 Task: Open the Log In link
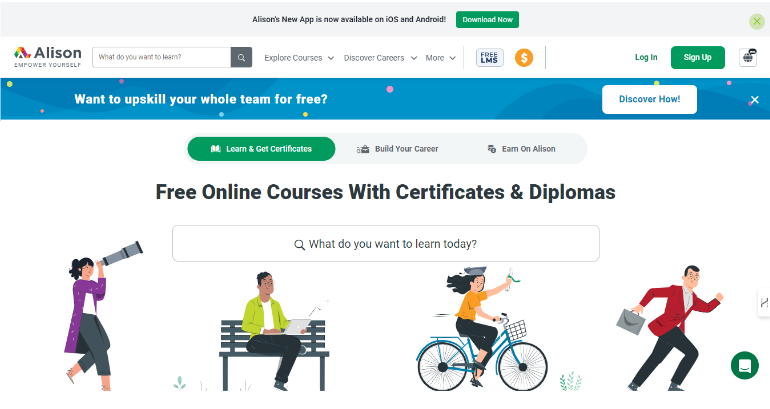(646, 57)
